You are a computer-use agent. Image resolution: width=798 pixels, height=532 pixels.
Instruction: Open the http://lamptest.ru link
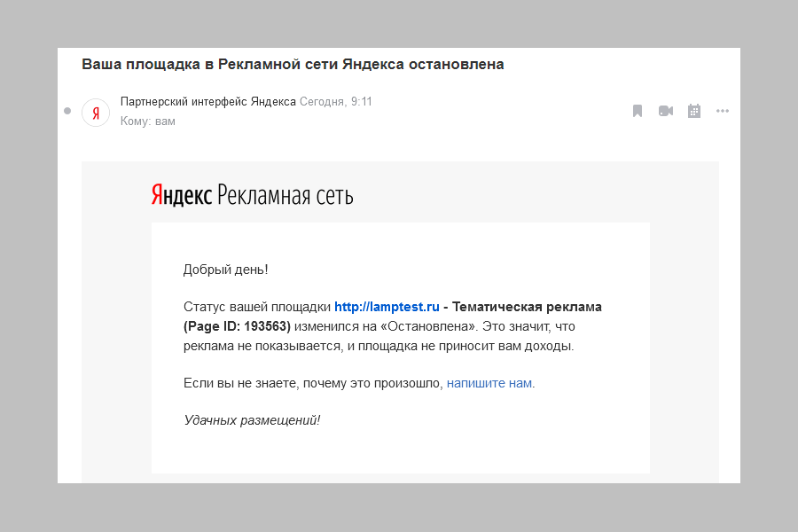point(387,307)
